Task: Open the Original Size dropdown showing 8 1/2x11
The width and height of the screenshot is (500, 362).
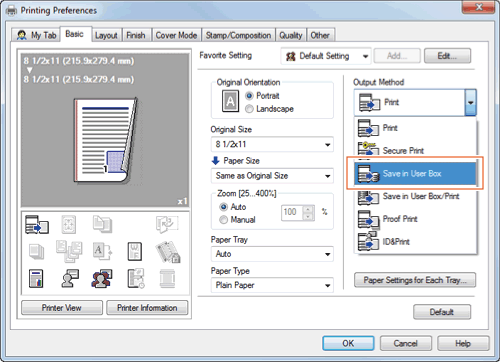Action: click(x=272, y=144)
